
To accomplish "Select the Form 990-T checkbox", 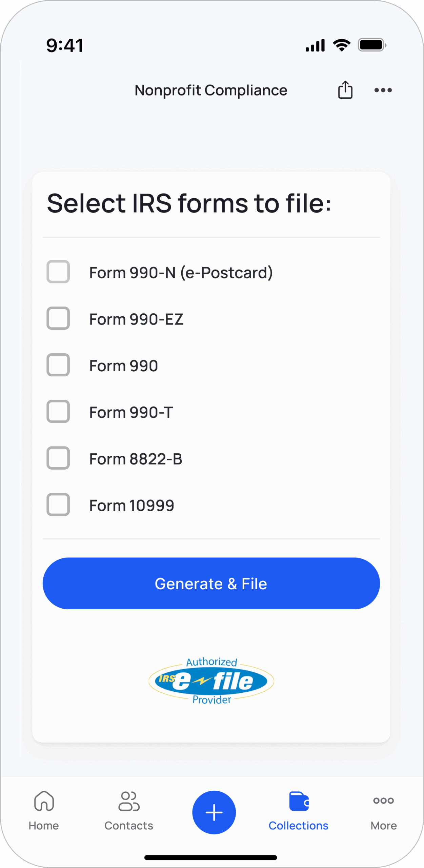I will tap(58, 412).
